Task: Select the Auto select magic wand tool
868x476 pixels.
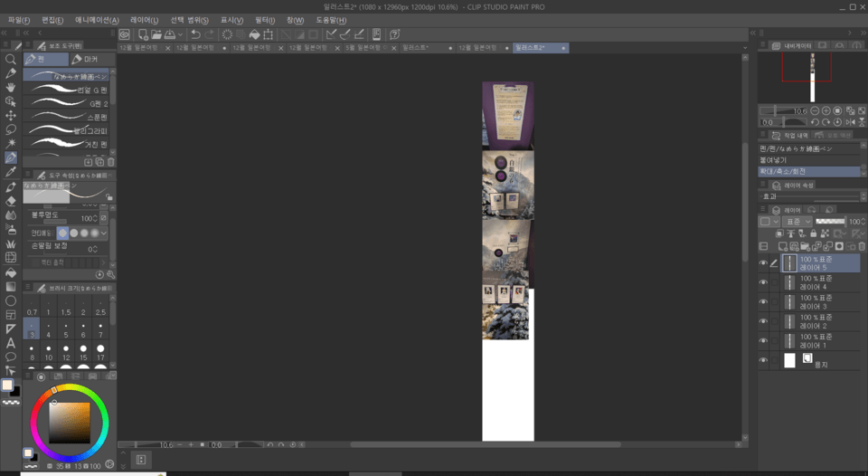Action: 10,144
